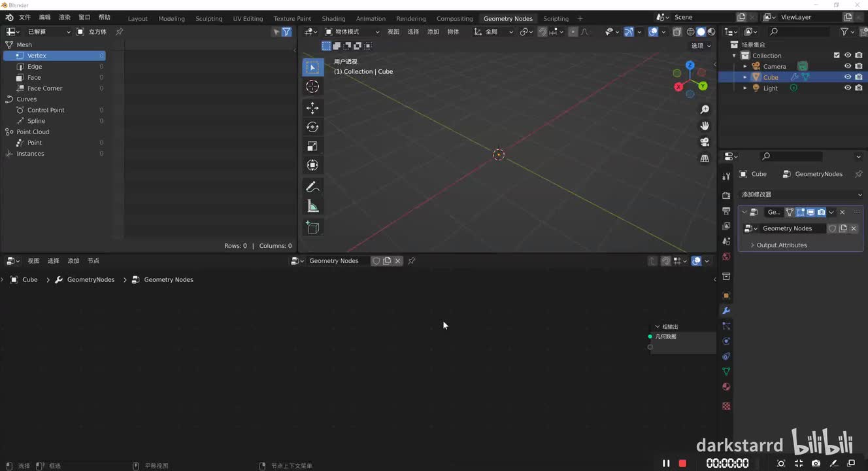Hide the Camera object in viewport
Screen dimensions: 868x471
click(x=848, y=66)
